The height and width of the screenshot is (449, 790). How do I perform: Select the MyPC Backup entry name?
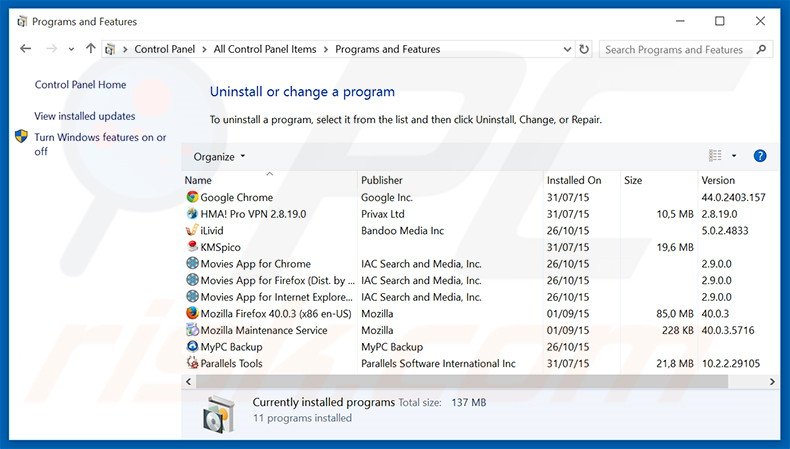(231, 347)
